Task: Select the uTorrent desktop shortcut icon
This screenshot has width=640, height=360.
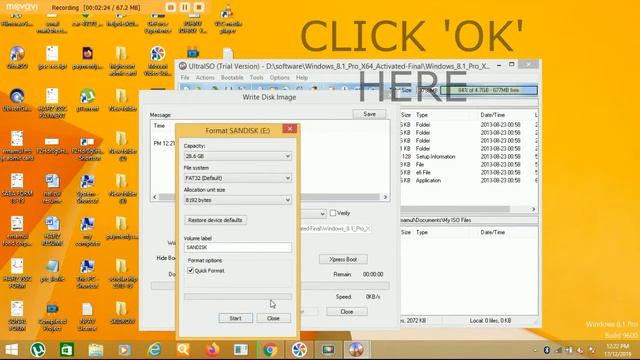Action: coord(87,100)
